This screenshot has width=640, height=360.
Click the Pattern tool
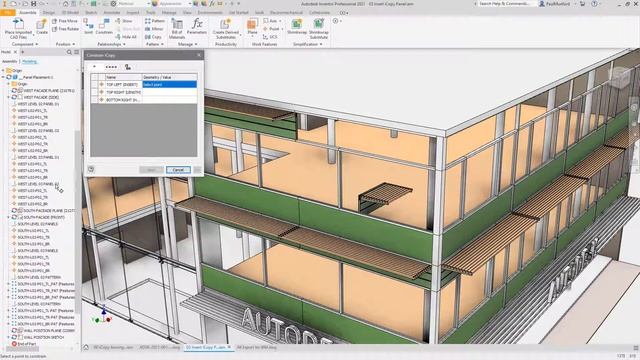tap(155, 21)
